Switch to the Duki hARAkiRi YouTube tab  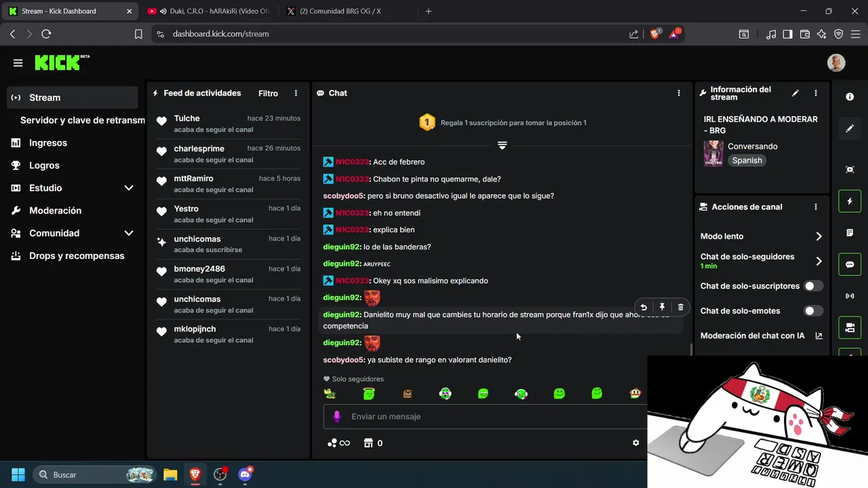point(208,11)
